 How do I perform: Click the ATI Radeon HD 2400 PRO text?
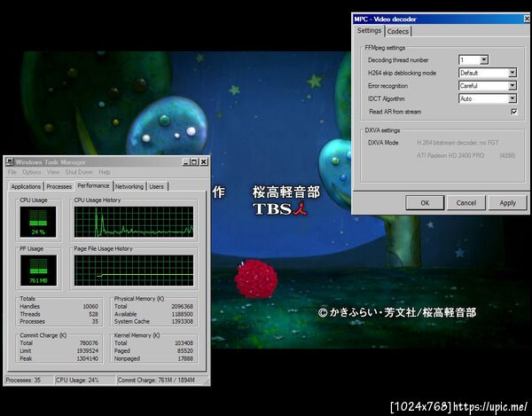450,156
